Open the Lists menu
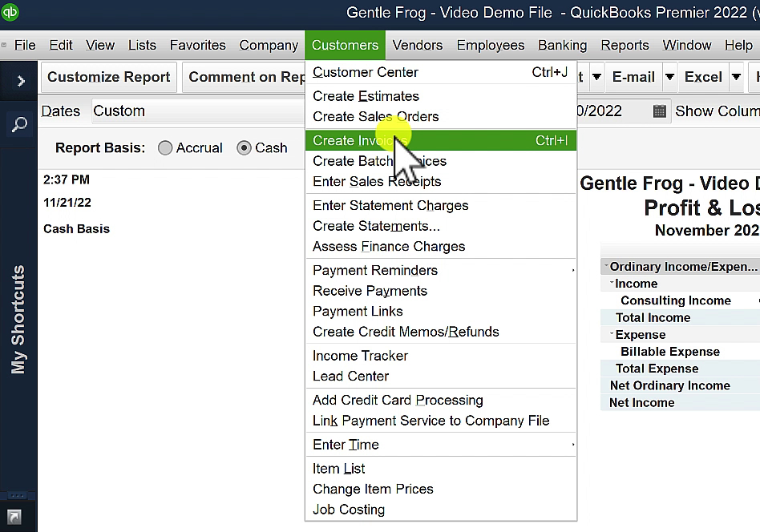760x532 pixels. tap(142, 45)
